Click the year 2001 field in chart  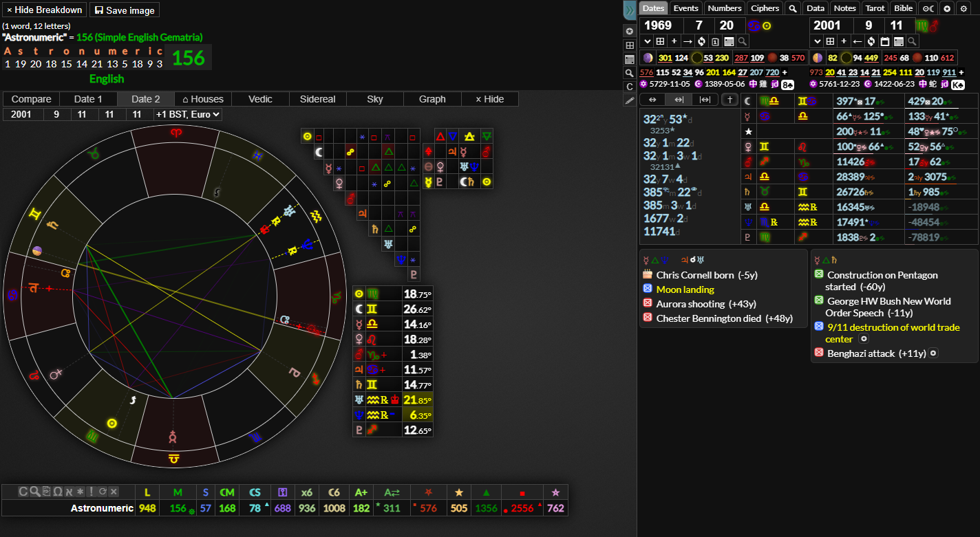[x=21, y=114]
